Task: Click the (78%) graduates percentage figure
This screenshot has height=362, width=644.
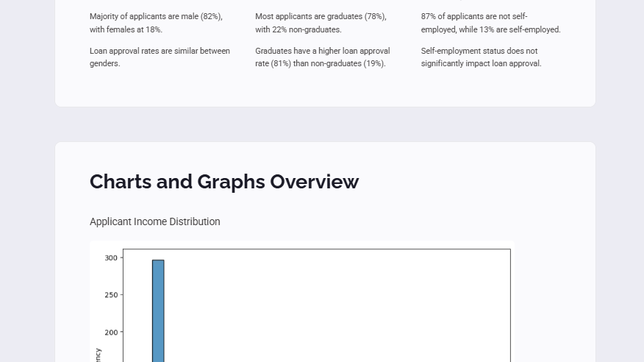Action: (376, 16)
